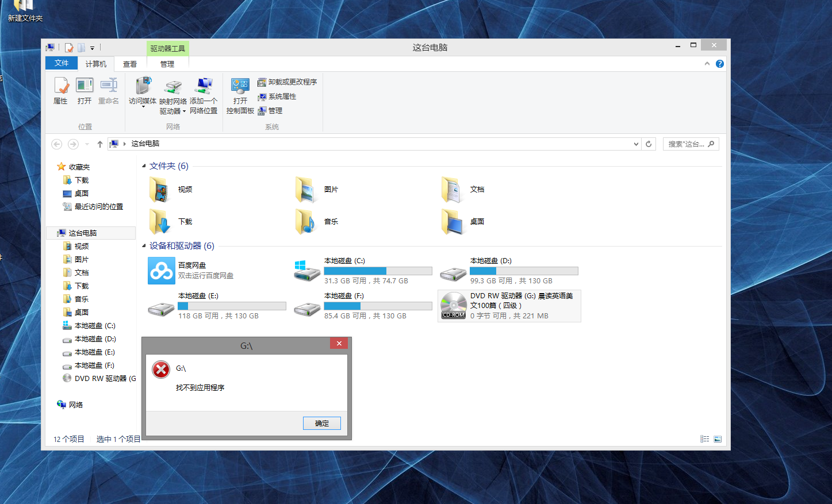Click the back navigation arrow

tap(56, 144)
